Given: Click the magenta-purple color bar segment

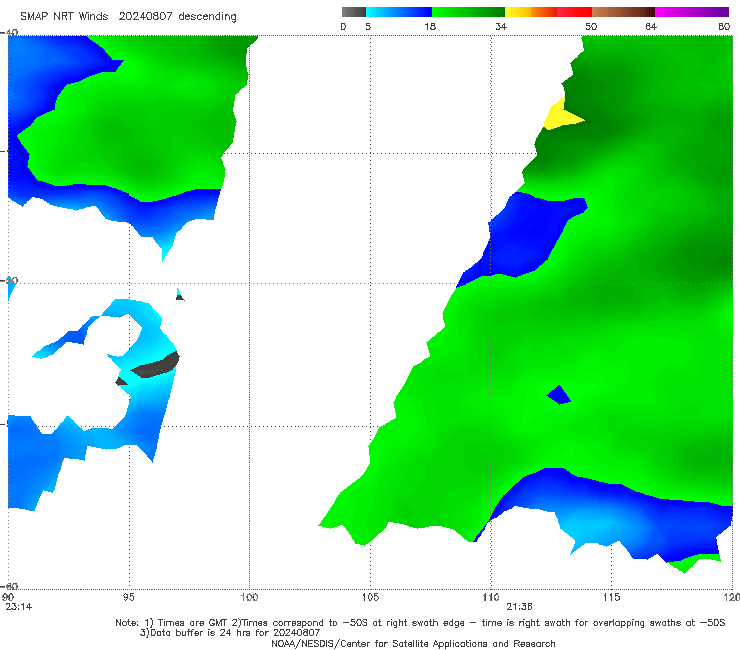Looking at the screenshot, I should tap(692, 12).
